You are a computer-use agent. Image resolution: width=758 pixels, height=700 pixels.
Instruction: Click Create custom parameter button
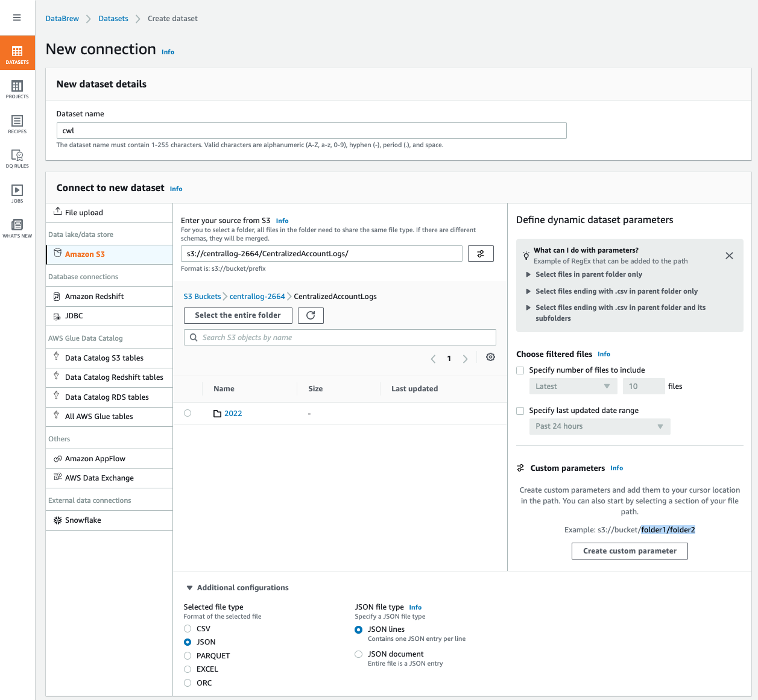click(630, 551)
